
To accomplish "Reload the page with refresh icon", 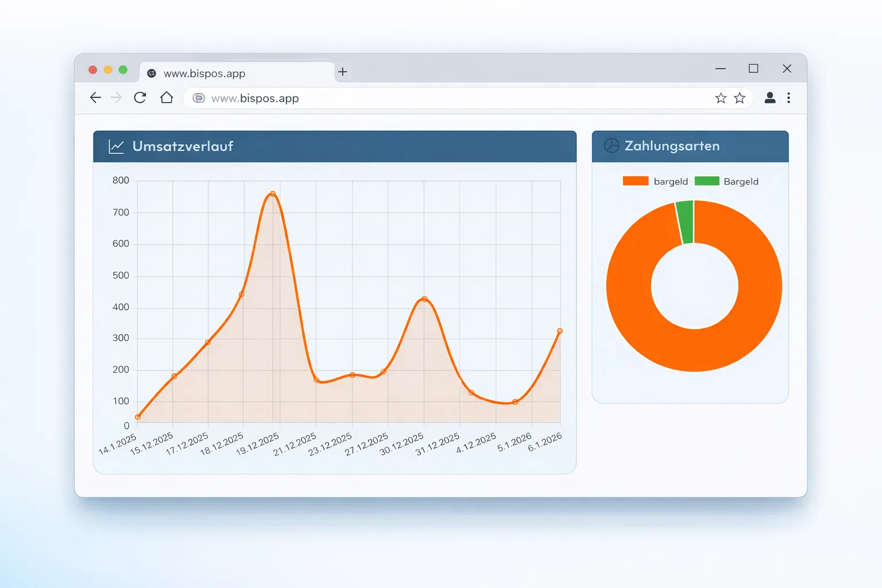I will (140, 98).
